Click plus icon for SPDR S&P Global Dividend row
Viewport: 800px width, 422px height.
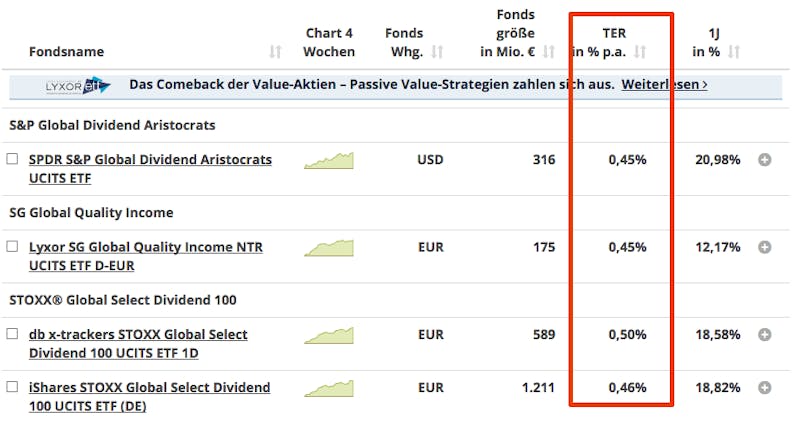coord(764,160)
